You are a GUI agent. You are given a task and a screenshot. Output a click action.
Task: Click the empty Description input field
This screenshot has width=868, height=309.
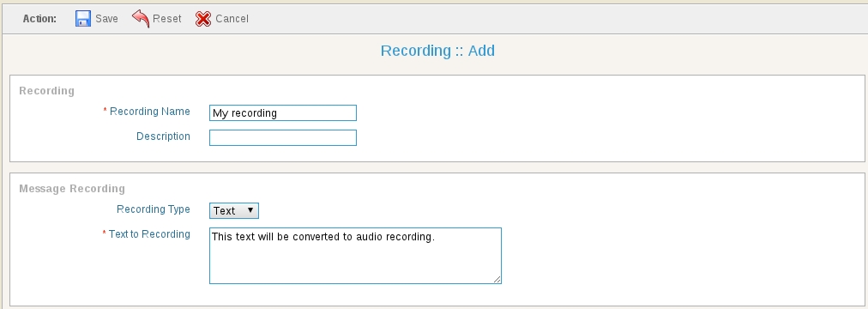pyautogui.click(x=283, y=138)
